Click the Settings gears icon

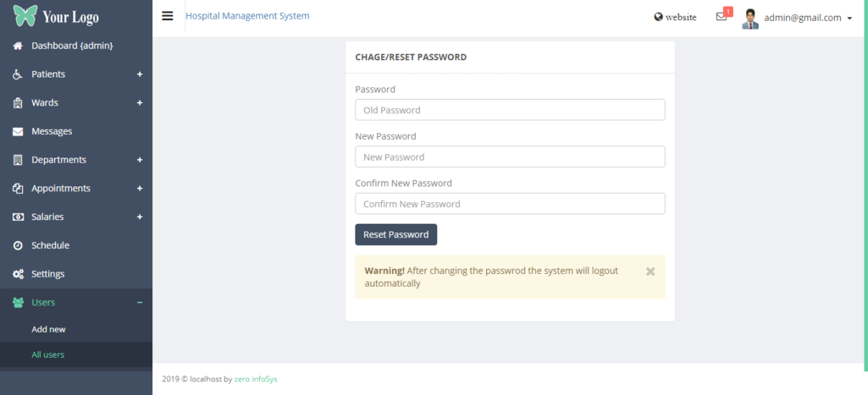(x=18, y=274)
